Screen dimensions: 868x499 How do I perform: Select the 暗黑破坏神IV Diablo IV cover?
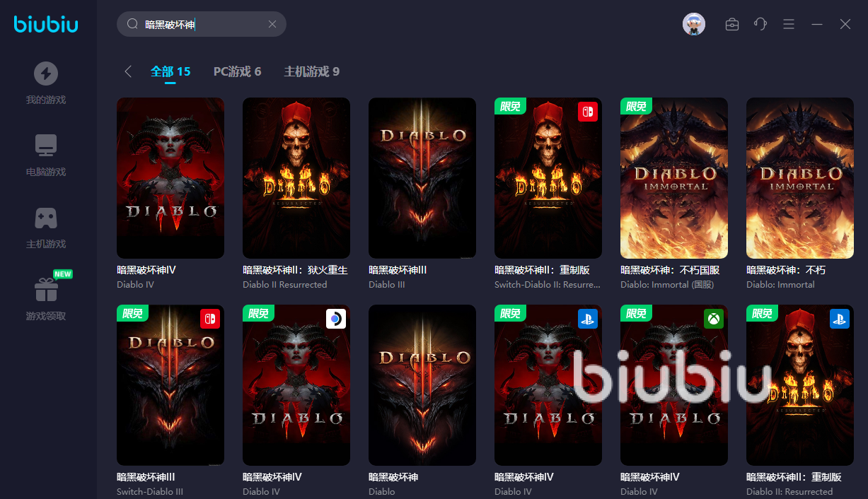170,177
